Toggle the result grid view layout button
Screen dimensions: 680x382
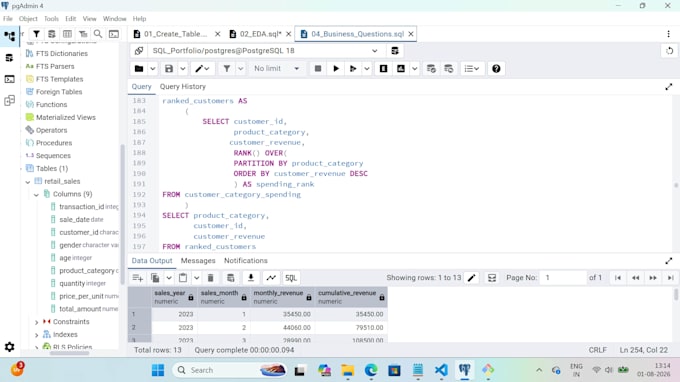point(492,278)
